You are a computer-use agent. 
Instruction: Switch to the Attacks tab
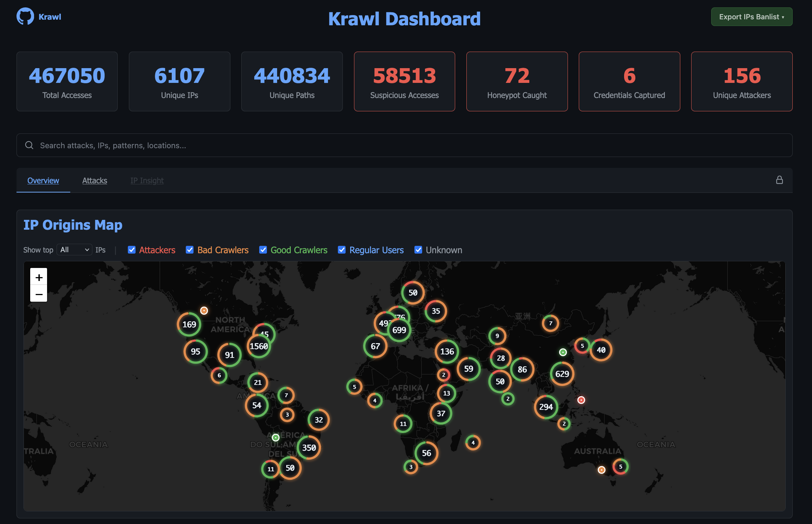(x=95, y=180)
